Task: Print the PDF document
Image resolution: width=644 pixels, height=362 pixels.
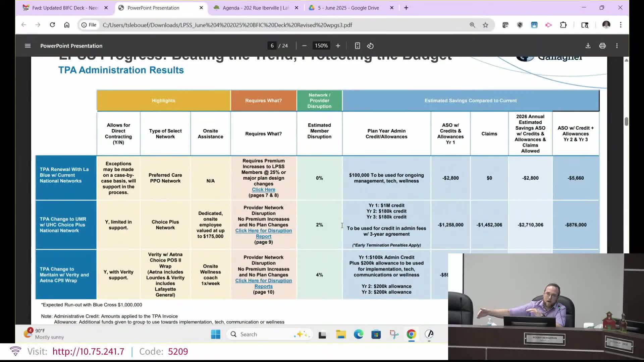Action: point(602,46)
